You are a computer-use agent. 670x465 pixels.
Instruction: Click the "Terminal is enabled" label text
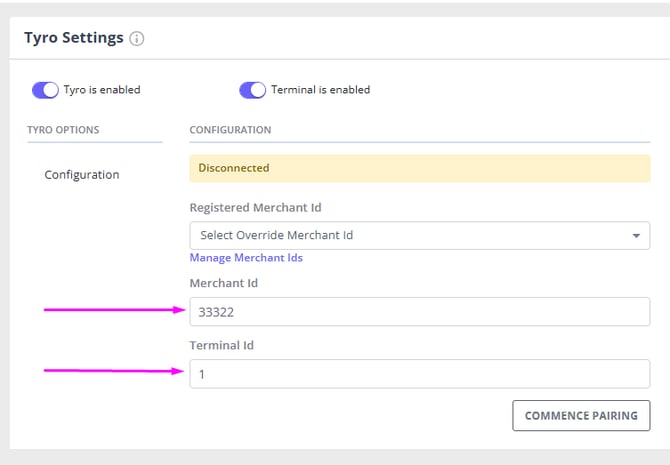tap(320, 90)
